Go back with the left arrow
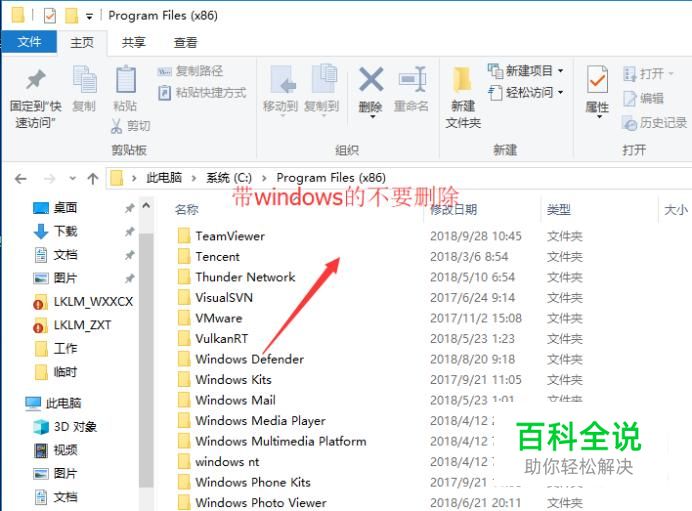 click(x=20, y=179)
